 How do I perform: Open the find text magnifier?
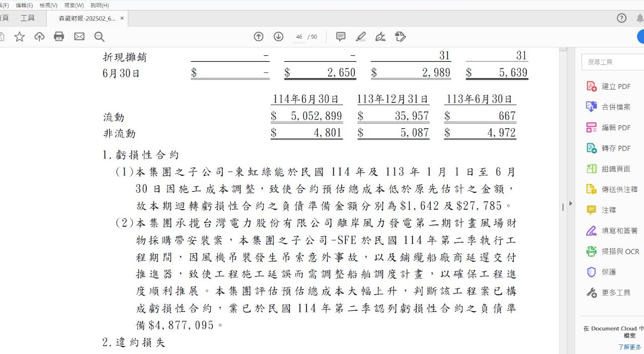pyautogui.click(x=99, y=37)
